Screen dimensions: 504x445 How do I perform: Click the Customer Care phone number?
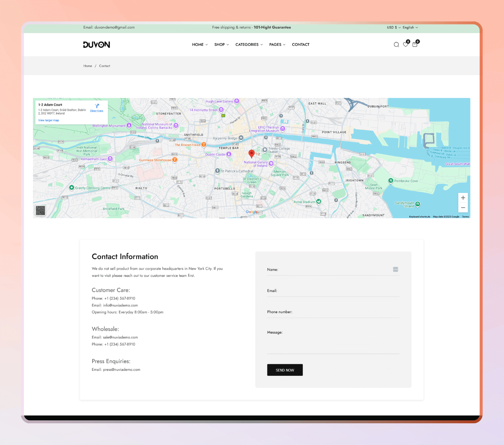tap(120, 298)
